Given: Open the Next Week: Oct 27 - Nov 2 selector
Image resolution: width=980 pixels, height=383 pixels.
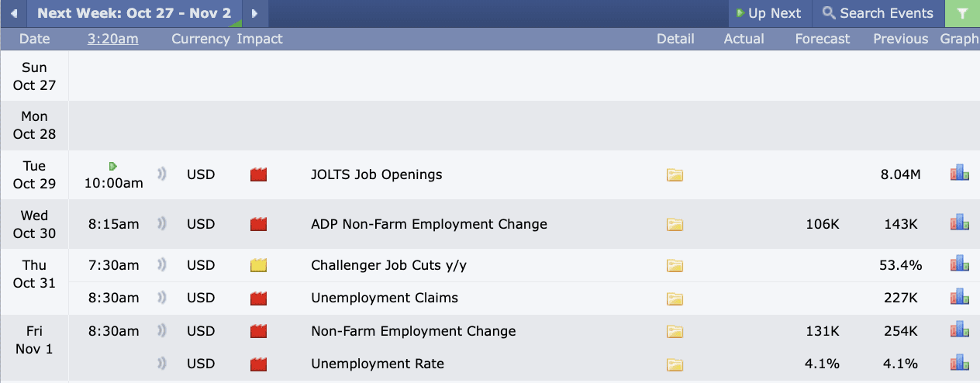Looking at the screenshot, I should click(133, 13).
